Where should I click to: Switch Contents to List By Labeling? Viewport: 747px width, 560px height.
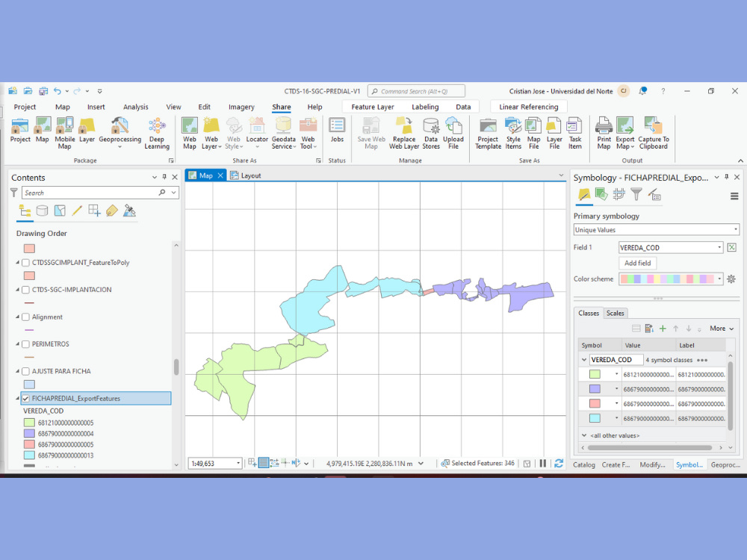point(112,211)
